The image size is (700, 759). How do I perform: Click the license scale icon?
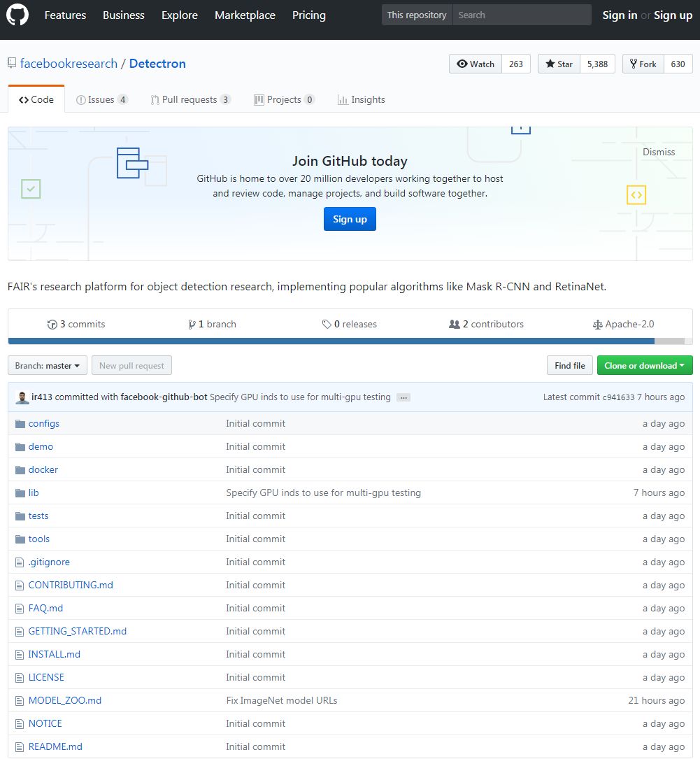(598, 325)
